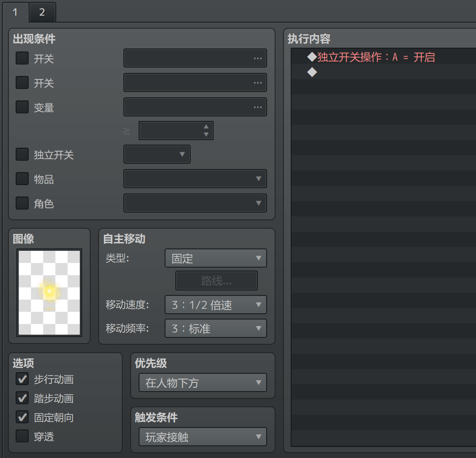This screenshot has width=476, height=458.
Task: Enable the 独立开关 condition checkbox
Action: pyautogui.click(x=22, y=154)
